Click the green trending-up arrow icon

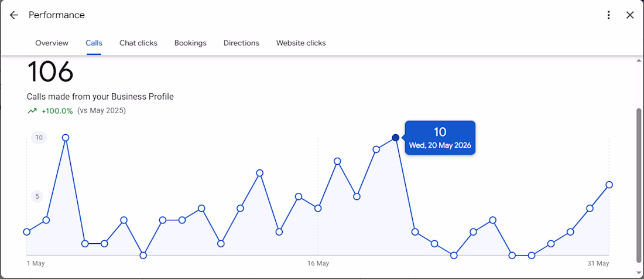tap(32, 111)
